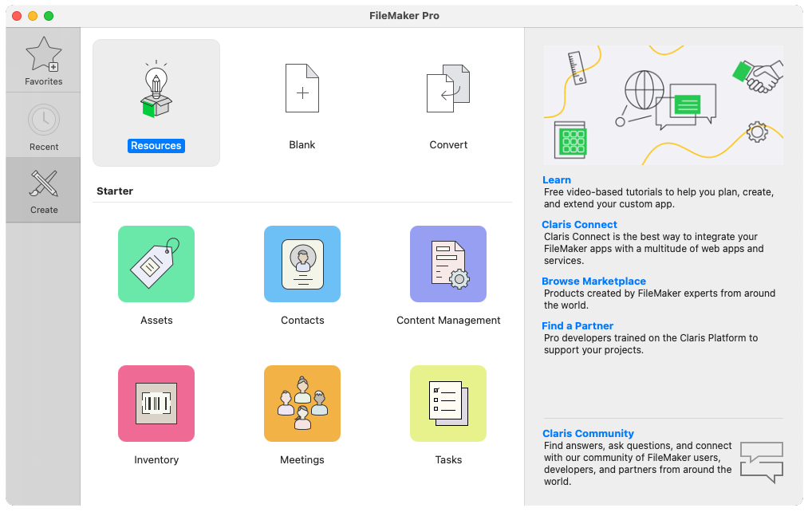This screenshot has height=512, width=812.
Task: Click the Recent tab label
Action: pos(44,147)
